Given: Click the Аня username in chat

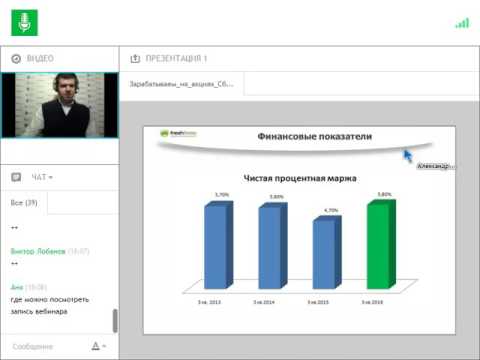Looking at the screenshot, I should 17,287.
